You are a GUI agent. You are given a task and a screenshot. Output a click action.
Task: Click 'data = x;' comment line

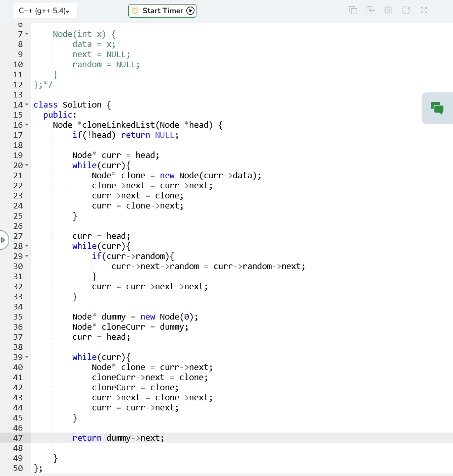94,44
